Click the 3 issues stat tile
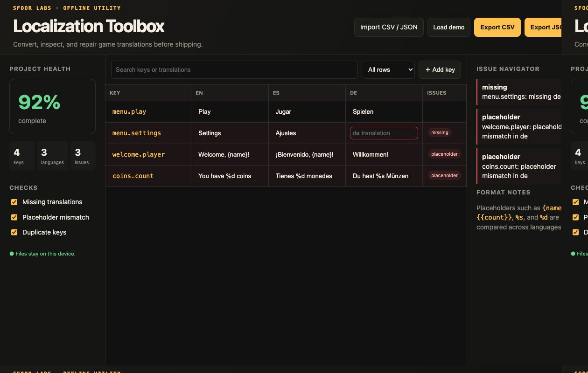The width and height of the screenshot is (588, 373). [83, 156]
